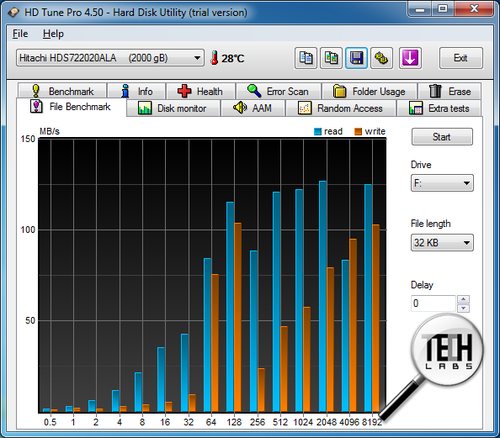Open the options gears icon

[x=382, y=58]
